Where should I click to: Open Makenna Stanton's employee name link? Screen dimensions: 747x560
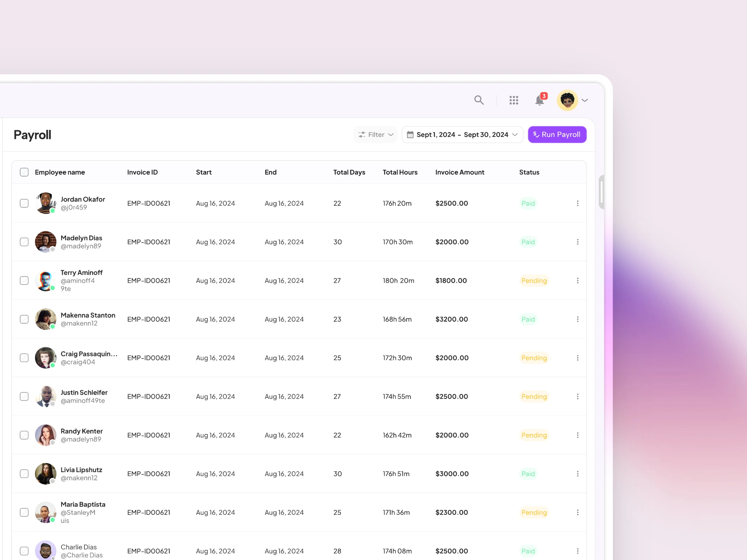[x=88, y=315]
